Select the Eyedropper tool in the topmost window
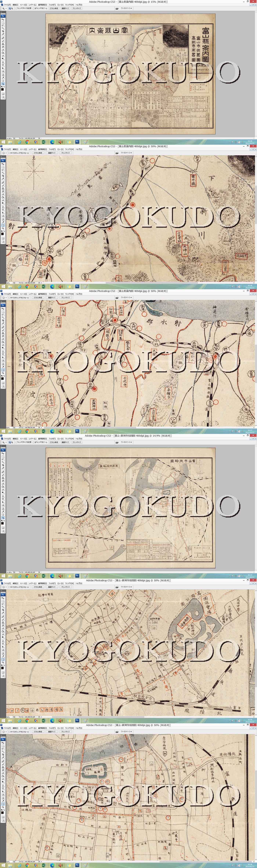Image resolution: width=257 pixels, height=868 pixels. coord(3,78)
